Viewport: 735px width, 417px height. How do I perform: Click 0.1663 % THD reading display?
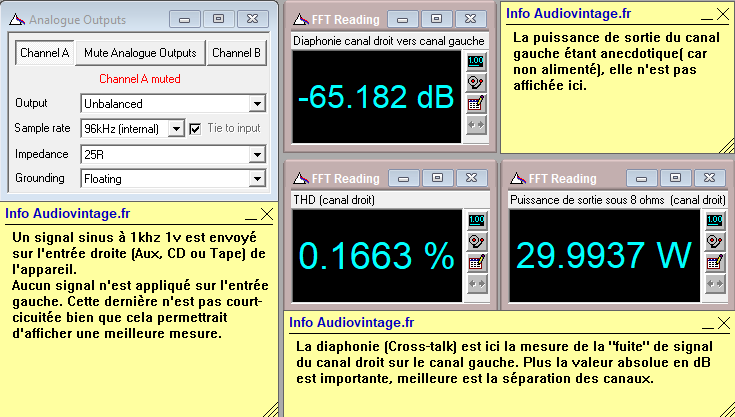click(377, 255)
